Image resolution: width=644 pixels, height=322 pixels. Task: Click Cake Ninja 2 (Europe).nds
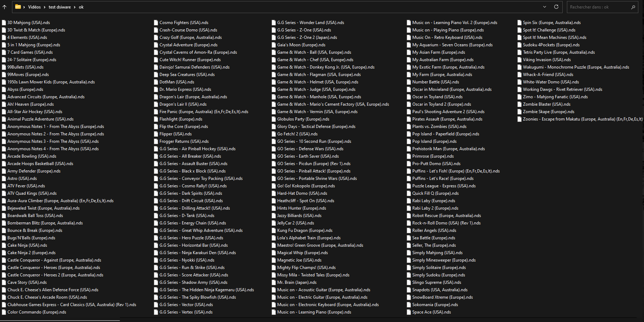(31, 253)
